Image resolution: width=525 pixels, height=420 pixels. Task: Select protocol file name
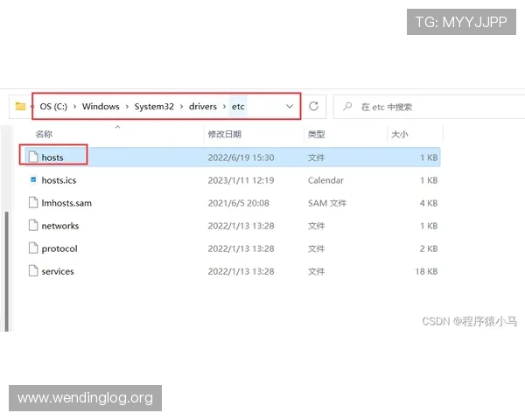click(x=59, y=248)
